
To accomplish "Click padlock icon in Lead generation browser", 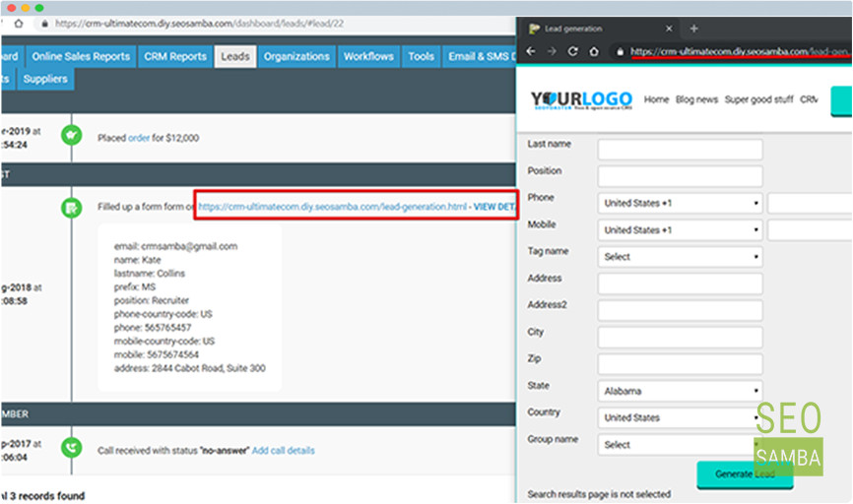I will [620, 51].
